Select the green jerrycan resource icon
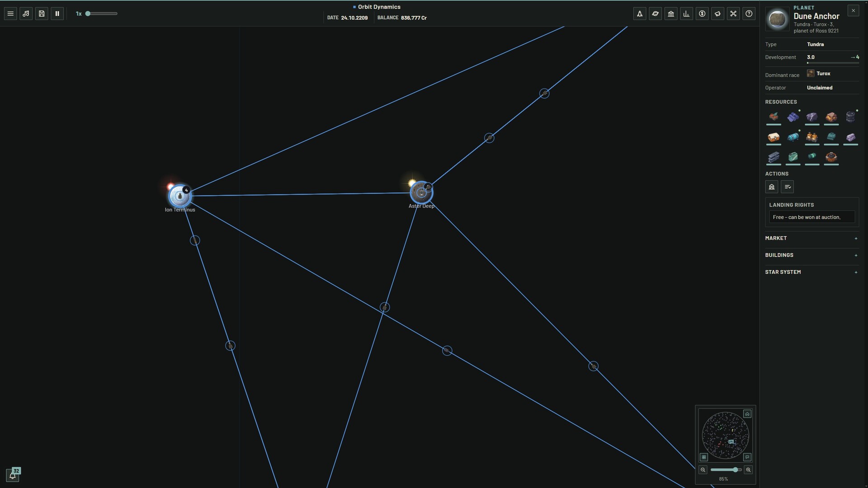The image size is (868, 488). 793,157
